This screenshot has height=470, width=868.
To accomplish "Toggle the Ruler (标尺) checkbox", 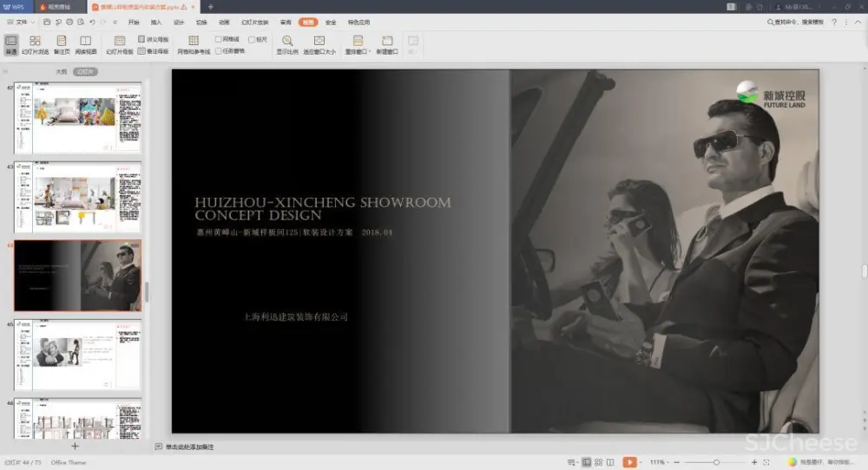I will tap(252, 39).
